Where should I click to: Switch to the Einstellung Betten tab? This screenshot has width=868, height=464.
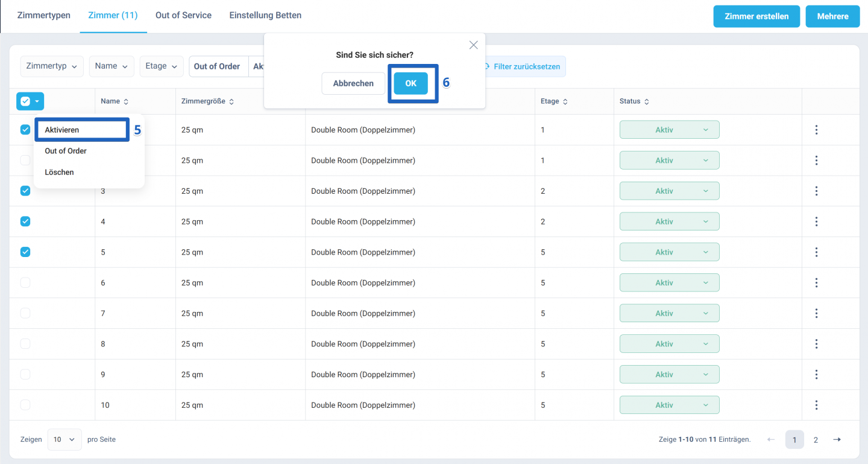coord(265,15)
